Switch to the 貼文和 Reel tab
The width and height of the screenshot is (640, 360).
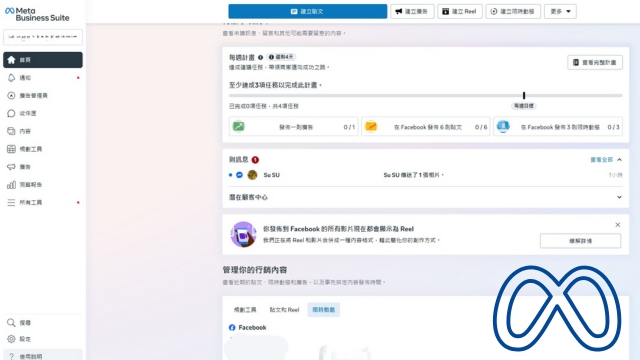click(x=284, y=310)
